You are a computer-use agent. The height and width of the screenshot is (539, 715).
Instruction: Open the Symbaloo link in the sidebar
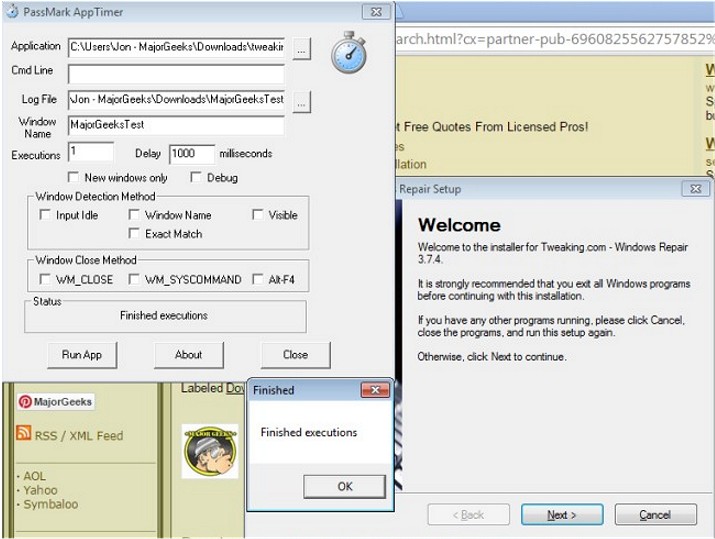(51, 504)
